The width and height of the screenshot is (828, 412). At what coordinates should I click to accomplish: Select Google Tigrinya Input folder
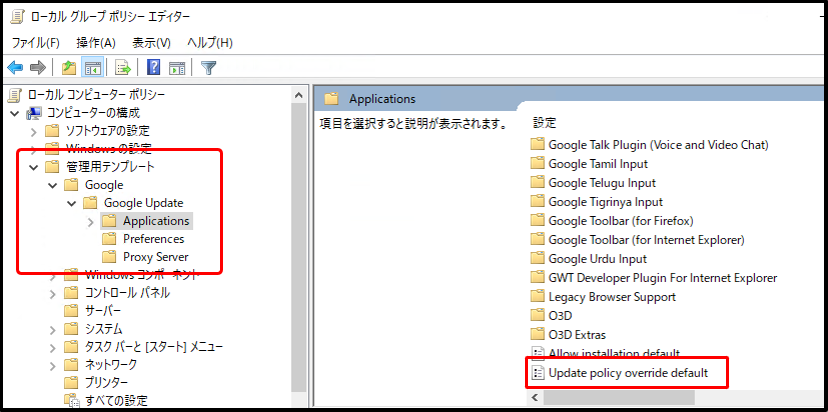[606, 202]
